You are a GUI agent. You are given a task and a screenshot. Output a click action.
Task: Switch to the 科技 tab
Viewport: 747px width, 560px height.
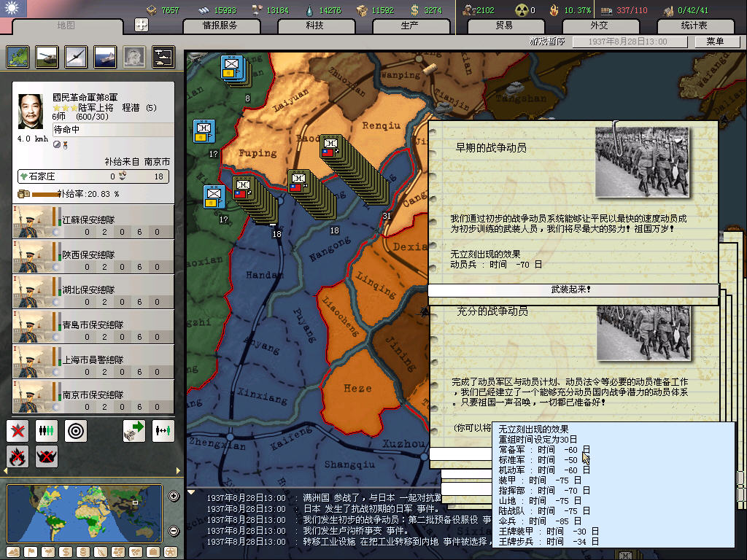(x=315, y=26)
